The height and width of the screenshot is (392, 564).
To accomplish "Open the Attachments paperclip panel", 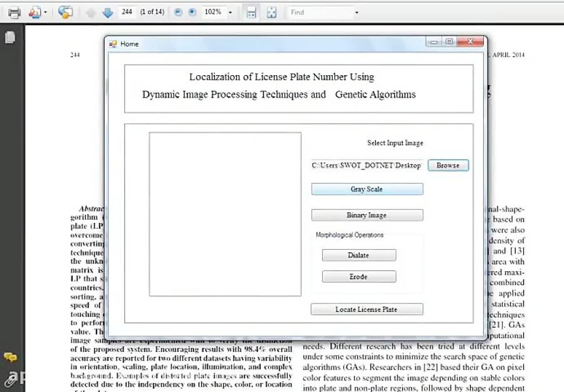I will [x=11, y=381].
